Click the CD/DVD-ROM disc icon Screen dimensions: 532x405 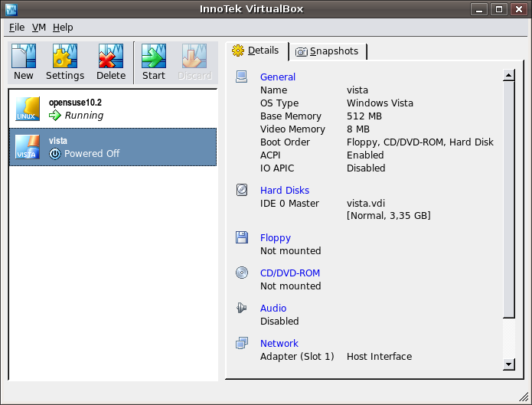tap(242, 273)
